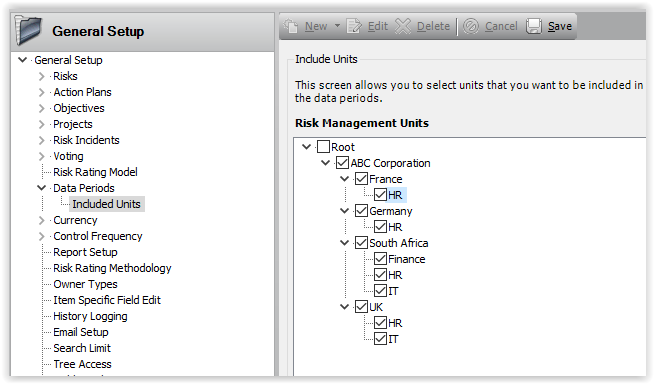Uncheck the South Africa checkbox
The width and height of the screenshot is (654, 384).
(x=361, y=243)
